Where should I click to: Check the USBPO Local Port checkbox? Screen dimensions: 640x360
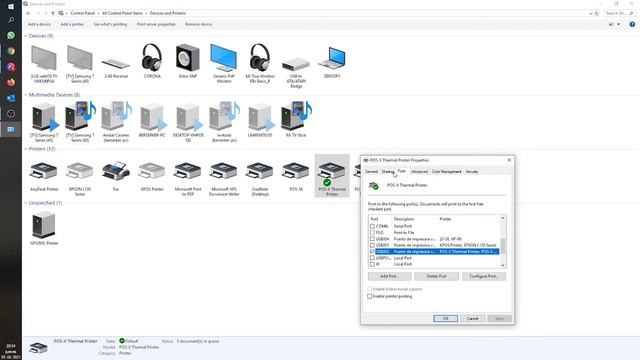(372, 258)
